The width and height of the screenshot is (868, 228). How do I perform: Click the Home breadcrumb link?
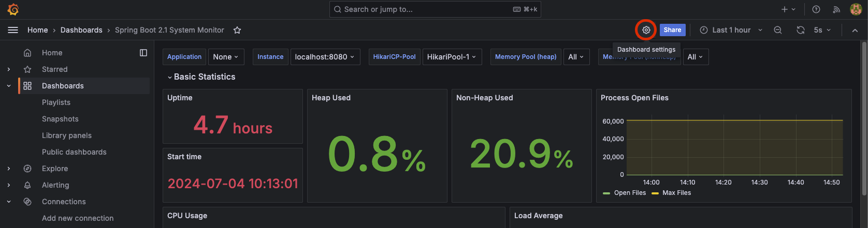tap(38, 30)
